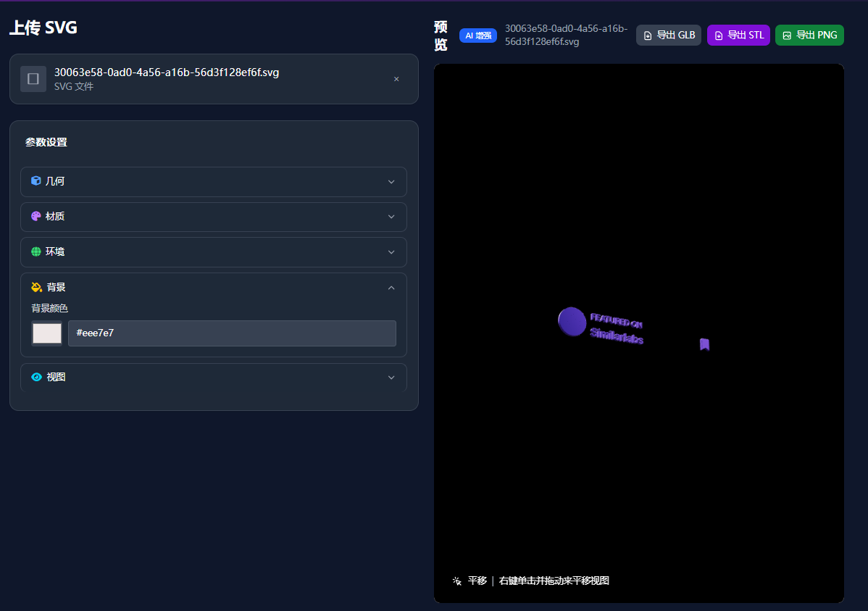
Task: Click the green globe 环境 icon
Action: [x=36, y=252]
